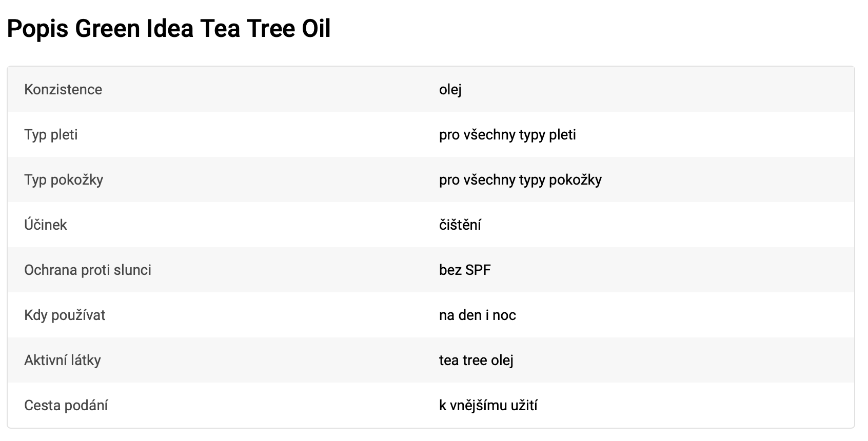Image resolution: width=868 pixels, height=441 pixels.
Task: Click the olej consistency value
Action: click(450, 90)
